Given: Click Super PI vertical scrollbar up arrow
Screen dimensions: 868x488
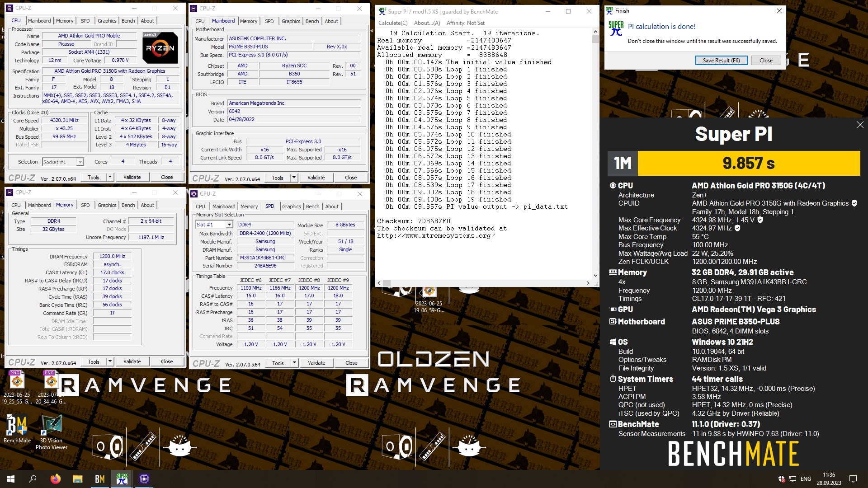Looking at the screenshot, I should pyautogui.click(x=595, y=32).
